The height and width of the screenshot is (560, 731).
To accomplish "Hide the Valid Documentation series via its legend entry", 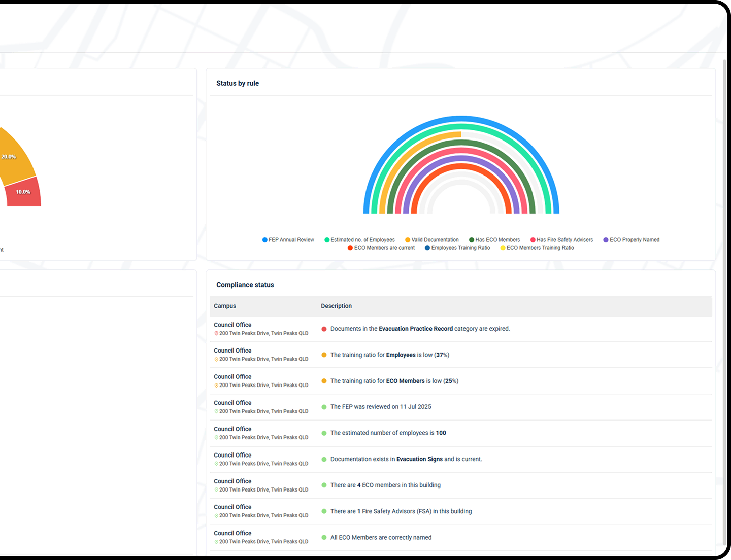I will point(407,239).
